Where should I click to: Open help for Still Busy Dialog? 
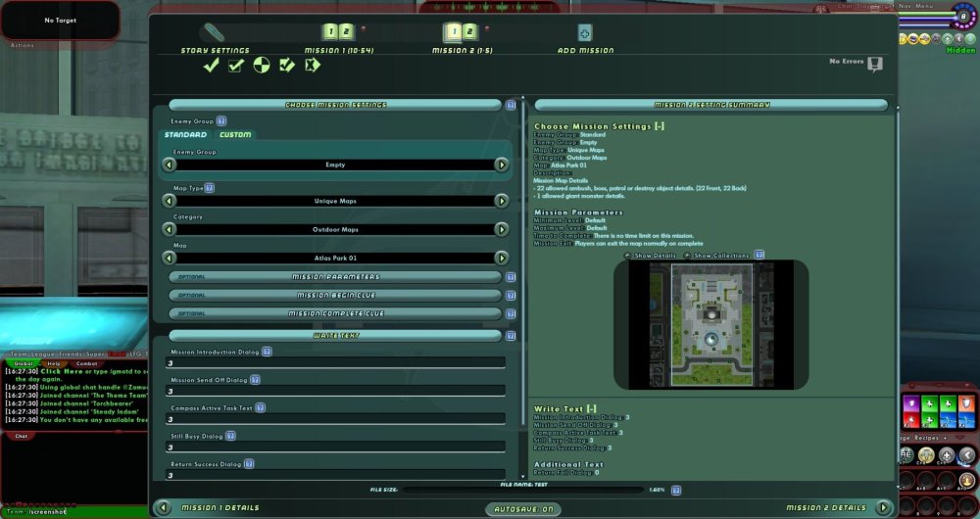(230, 436)
